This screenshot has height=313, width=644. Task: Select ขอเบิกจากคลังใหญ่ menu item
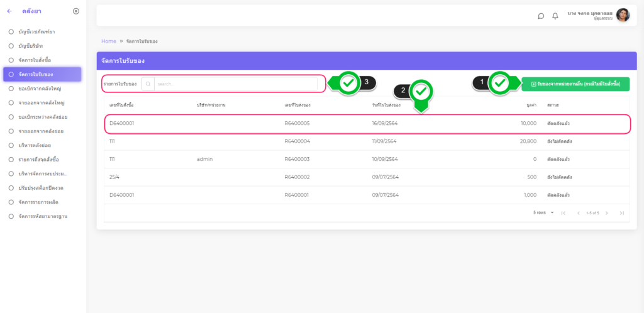40,89
